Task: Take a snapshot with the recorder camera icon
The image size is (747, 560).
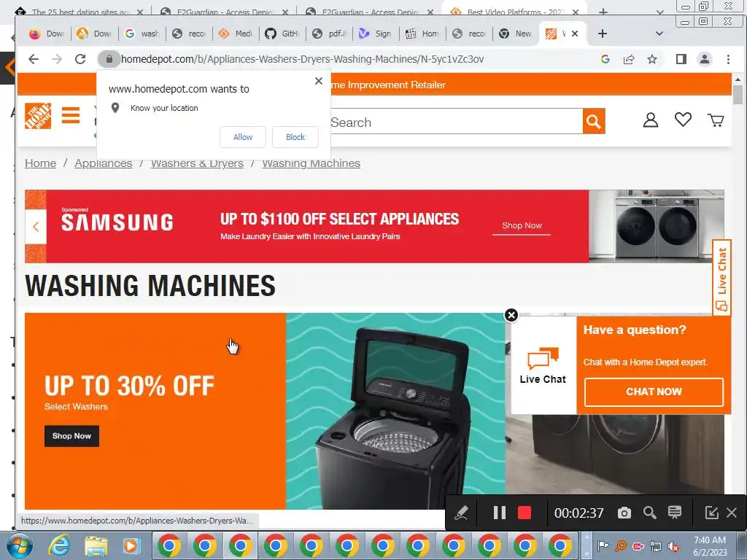Action: coord(624,513)
